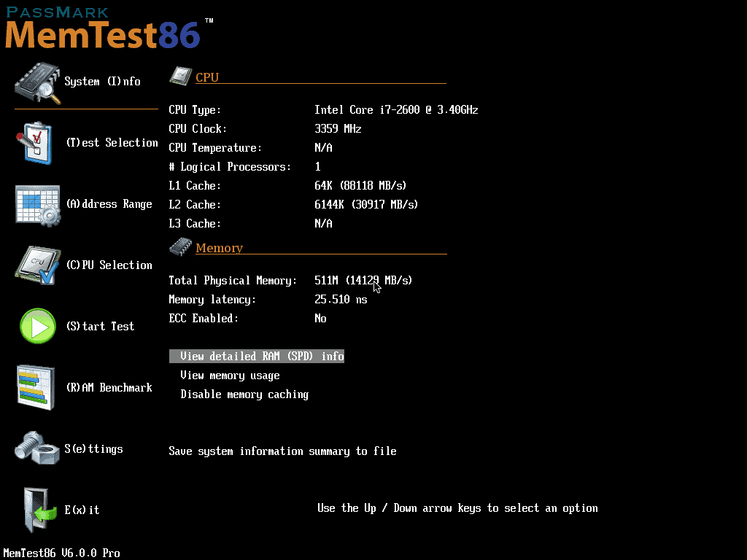
Task: Click the MemTest86 V6.0.0 Pro version text
Action: [61, 553]
